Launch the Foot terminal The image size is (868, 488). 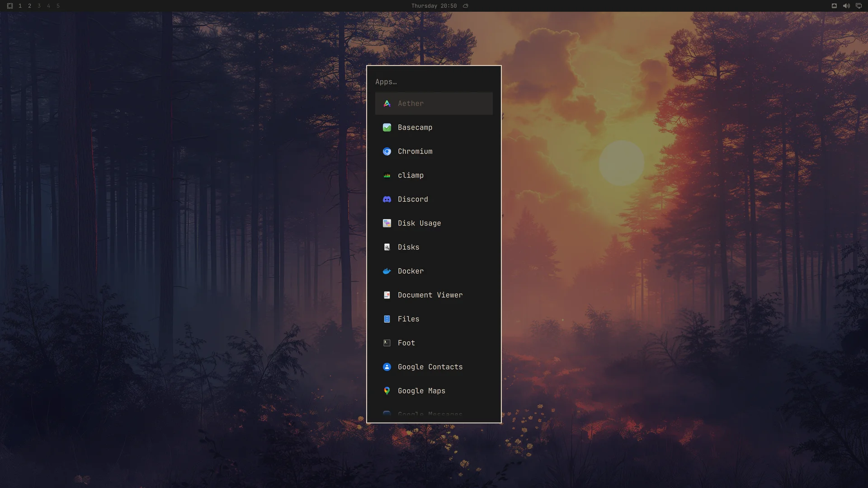[434, 343]
